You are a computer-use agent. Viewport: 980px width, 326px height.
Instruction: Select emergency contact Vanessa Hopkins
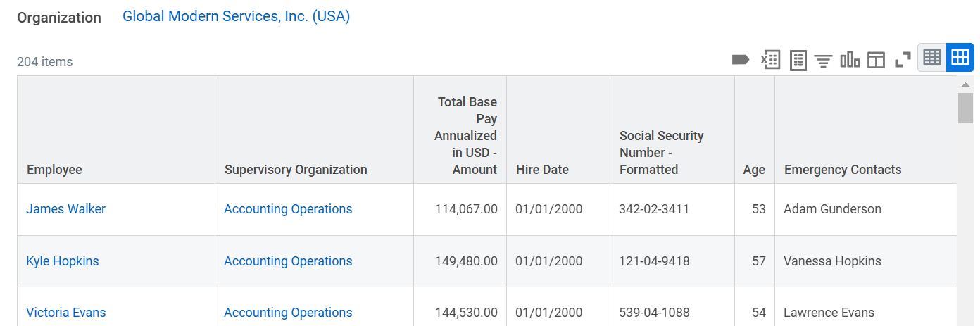click(x=832, y=261)
